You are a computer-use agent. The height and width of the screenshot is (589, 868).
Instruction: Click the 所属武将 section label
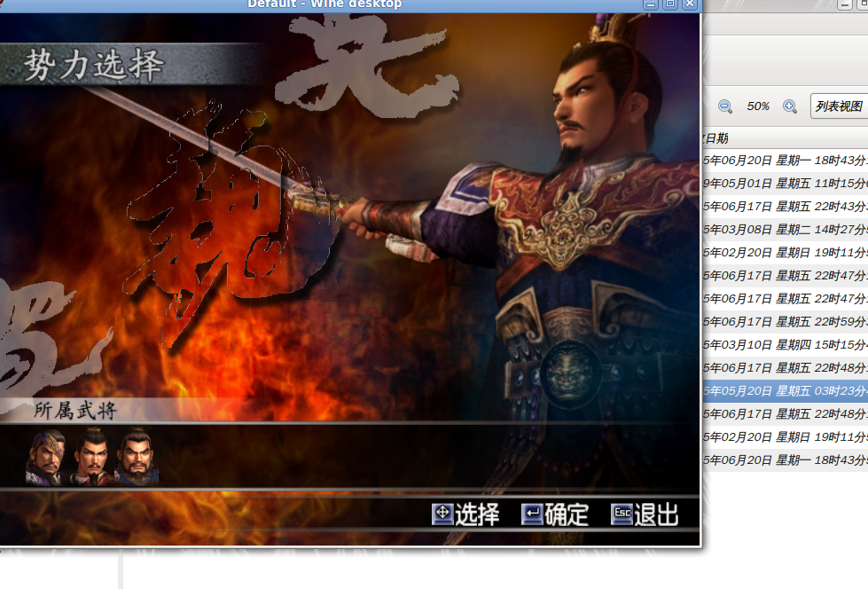75,411
